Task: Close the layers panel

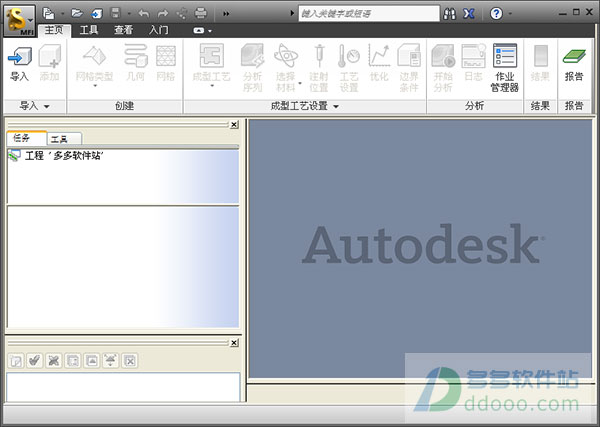Action: tap(234, 343)
